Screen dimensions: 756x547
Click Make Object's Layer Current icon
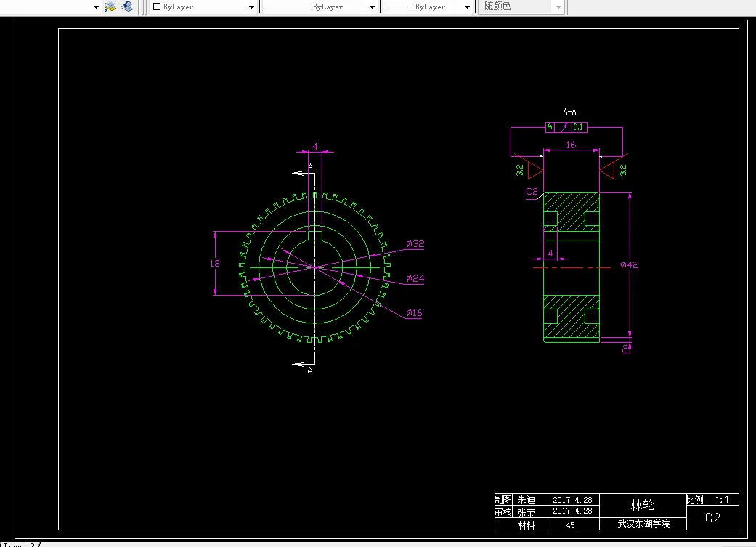pos(110,7)
